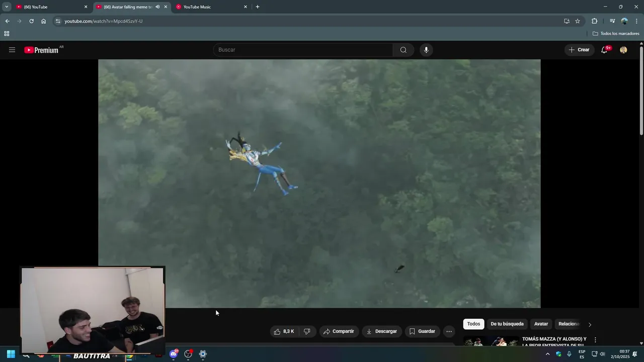Open YouTube notifications bell

(605, 50)
